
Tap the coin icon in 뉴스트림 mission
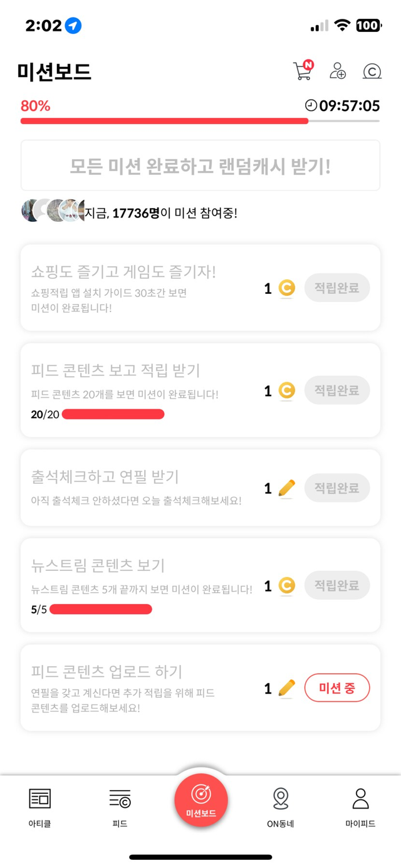[x=286, y=586]
